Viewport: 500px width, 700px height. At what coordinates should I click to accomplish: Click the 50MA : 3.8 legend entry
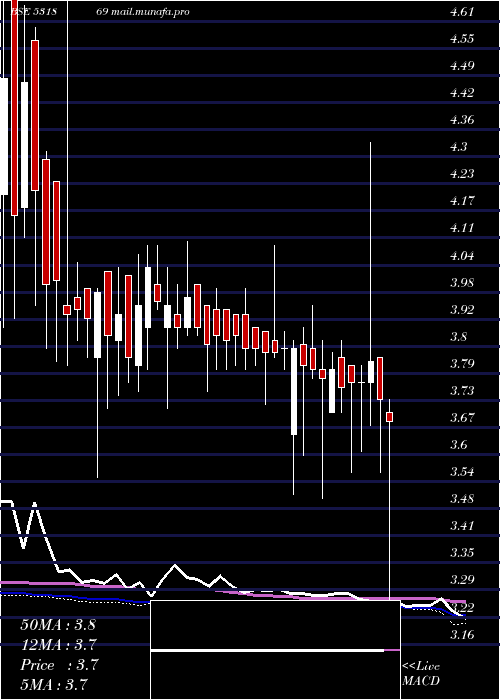[x=58, y=625]
